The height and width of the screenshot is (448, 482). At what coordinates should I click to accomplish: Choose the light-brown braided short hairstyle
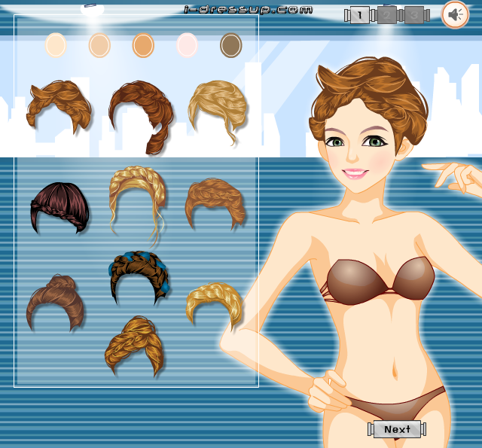pos(215,203)
